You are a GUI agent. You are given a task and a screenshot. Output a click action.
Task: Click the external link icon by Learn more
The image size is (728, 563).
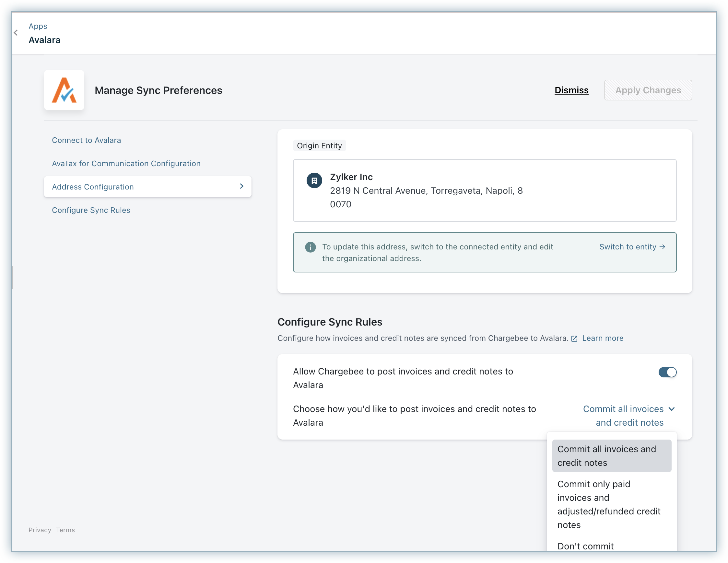(x=574, y=339)
